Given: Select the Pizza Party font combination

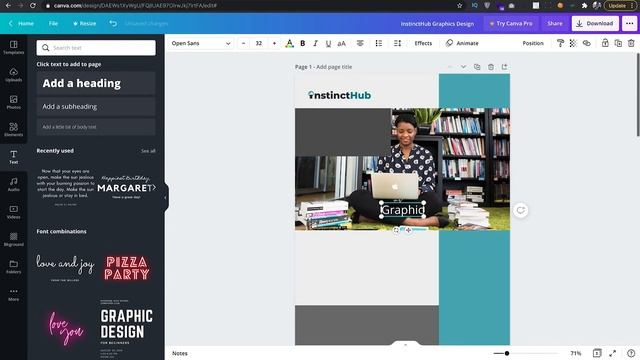Looking at the screenshot, I should tap(127, 268).
